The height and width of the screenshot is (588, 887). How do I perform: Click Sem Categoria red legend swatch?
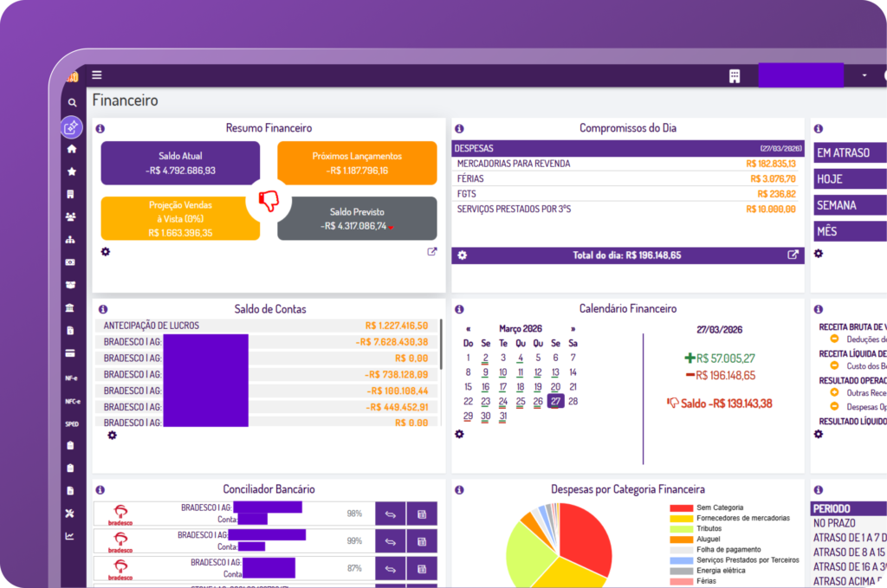[x=681, y=507]
